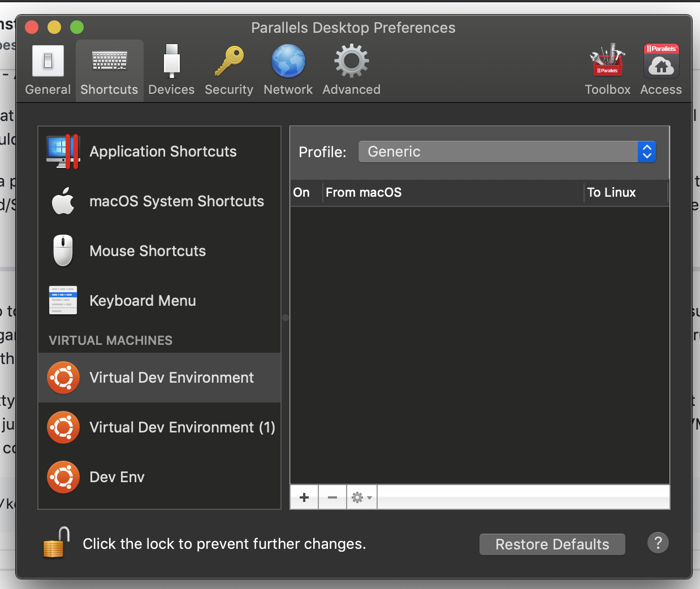Sort by the On column header
700x589 pixels.
(x=306, y=193)
